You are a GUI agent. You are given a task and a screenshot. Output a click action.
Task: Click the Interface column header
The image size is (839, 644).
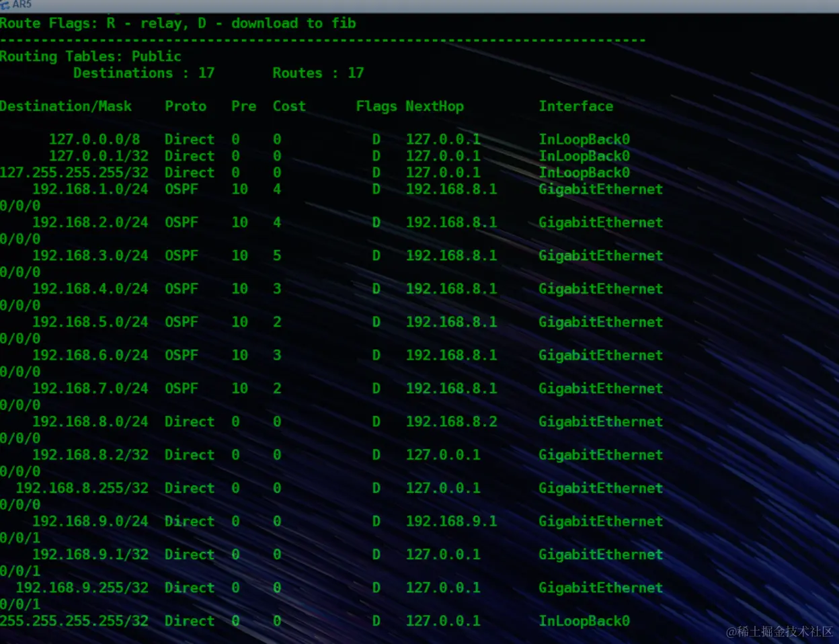coord(576,106)
